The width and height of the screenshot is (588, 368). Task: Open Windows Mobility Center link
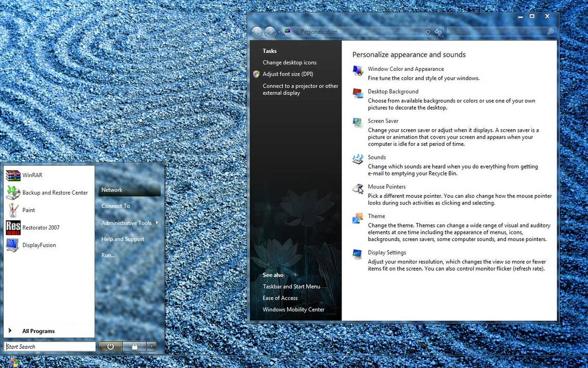point(293,310)
